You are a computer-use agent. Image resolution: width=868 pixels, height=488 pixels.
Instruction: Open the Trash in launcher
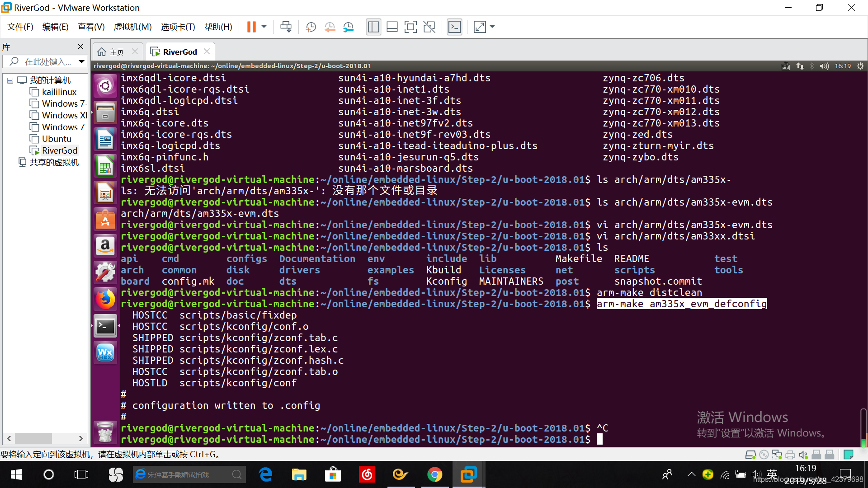pos(105,432)
